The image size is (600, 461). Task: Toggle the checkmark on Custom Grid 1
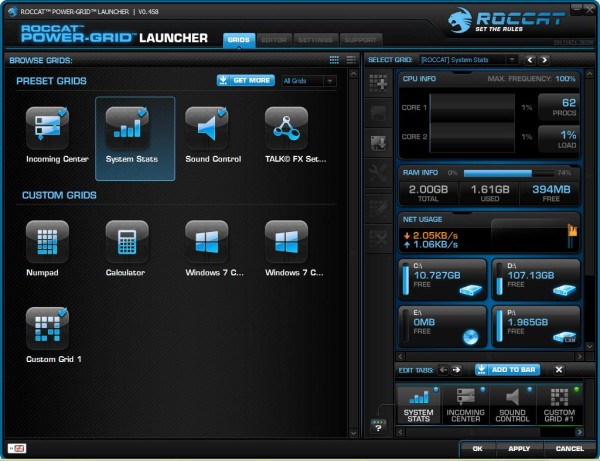tap(62, 312)
